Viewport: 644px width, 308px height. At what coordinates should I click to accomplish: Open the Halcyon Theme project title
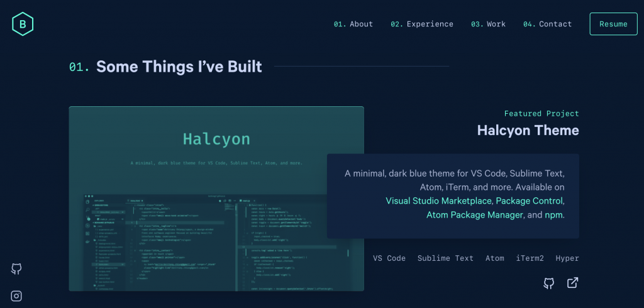[x=528, y=130]
